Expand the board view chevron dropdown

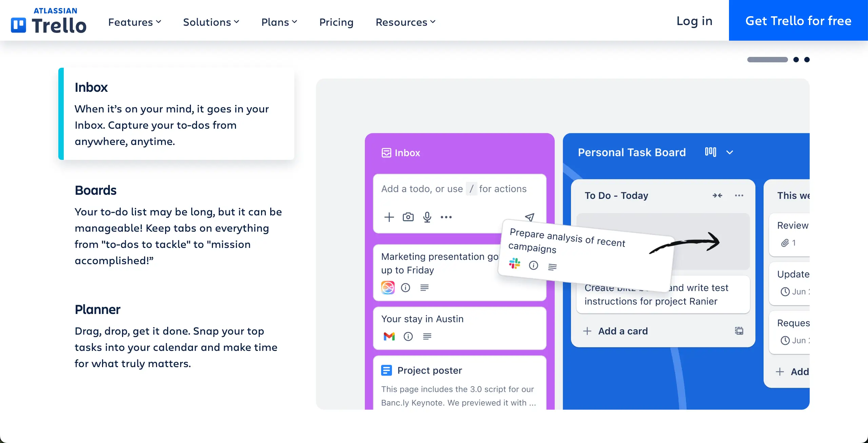pyautogui.click(x=730, y=152)
